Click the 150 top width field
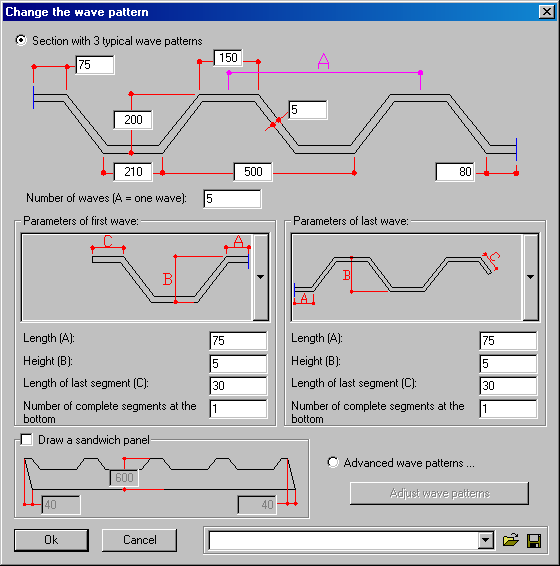The height and width of the screenshot is (566, 560). pos(228,58)
